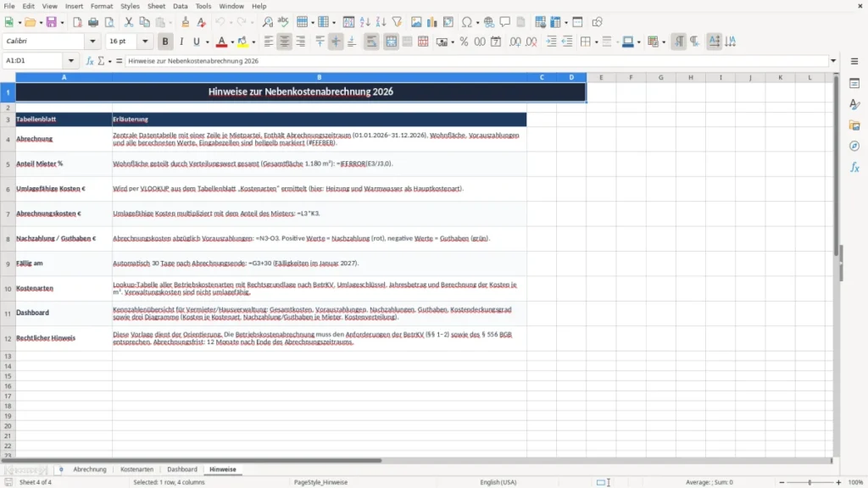Toggle italic formatting
This screenshot has width=868, height=488.
point(181,42)
